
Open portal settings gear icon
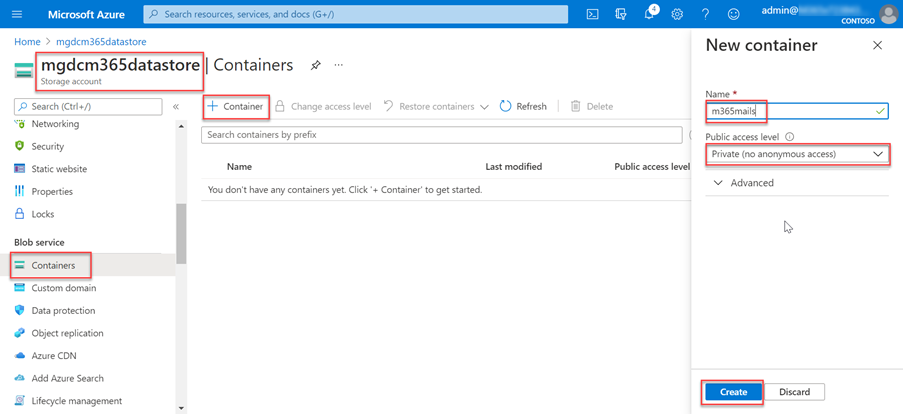coord(677,14)
